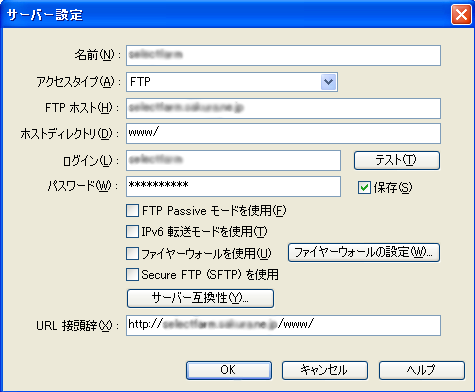This screenshot has height=392, width=475.
Task: Click the パスワード input field
Action: click(233, 186)
